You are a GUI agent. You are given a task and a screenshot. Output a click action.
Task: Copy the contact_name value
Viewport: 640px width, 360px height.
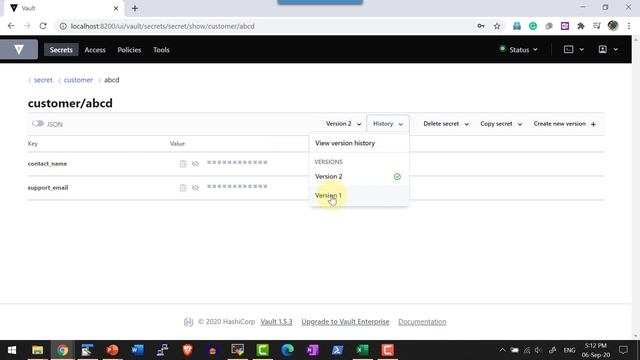(x=183, y=164)
